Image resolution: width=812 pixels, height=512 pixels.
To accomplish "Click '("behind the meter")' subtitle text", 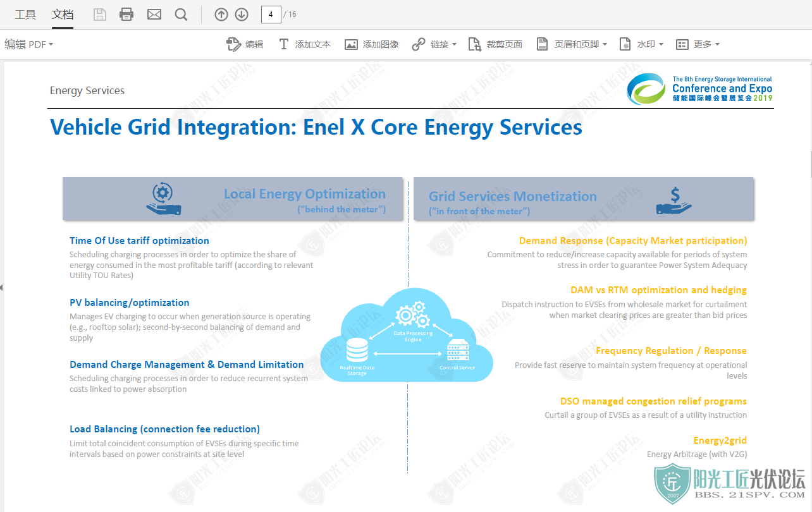I will pos(341,209).
